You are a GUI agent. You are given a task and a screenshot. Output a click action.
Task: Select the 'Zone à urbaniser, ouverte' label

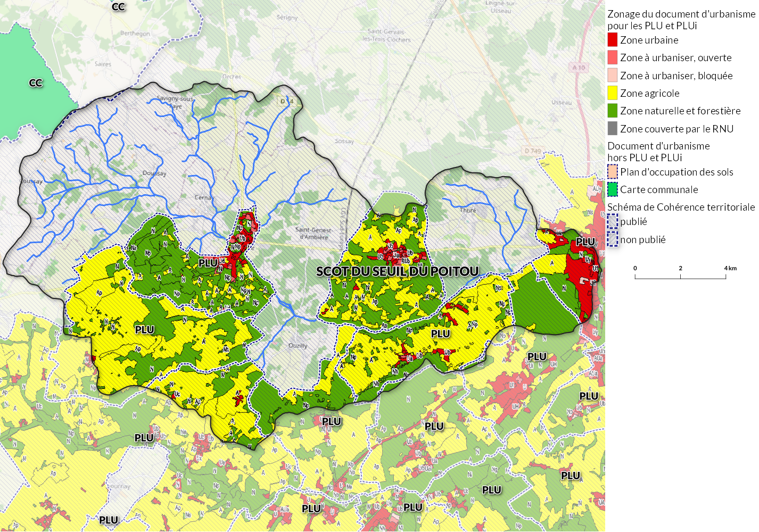tap(676, 57)
